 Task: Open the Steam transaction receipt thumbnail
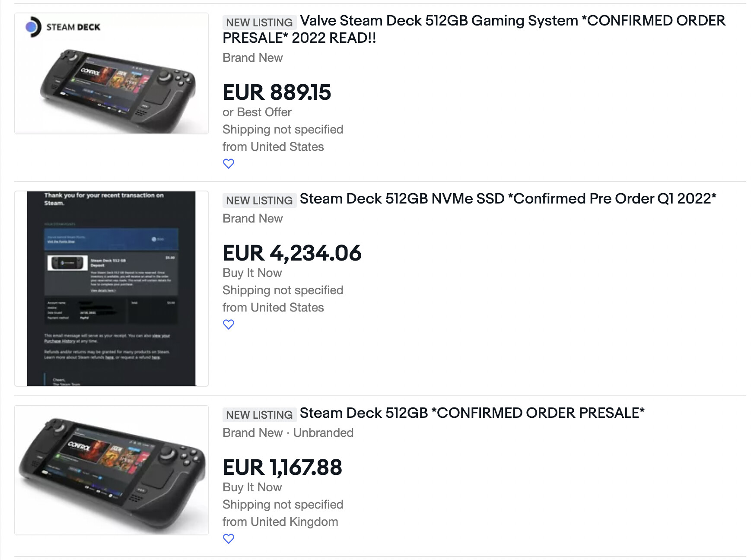pos(111,288)
